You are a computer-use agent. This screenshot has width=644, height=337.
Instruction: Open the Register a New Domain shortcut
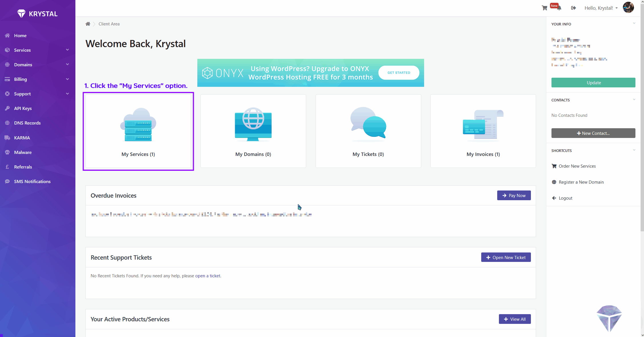click(581, 182)
